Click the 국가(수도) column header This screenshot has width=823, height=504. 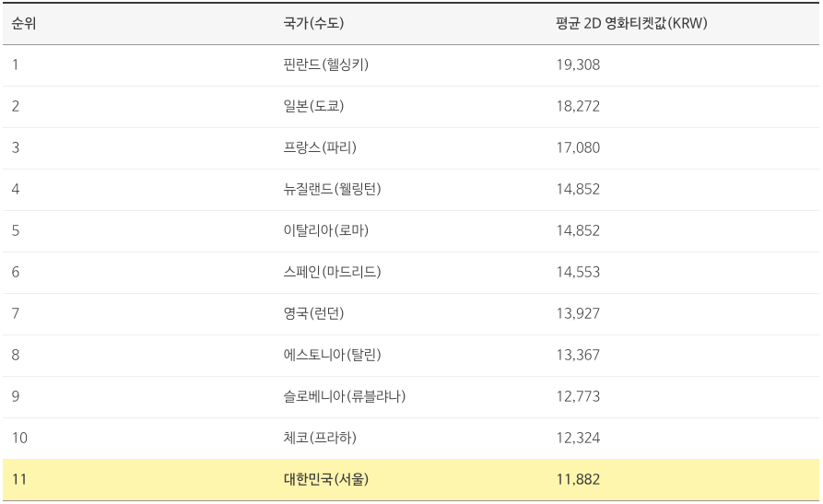[x=313, y=23]
